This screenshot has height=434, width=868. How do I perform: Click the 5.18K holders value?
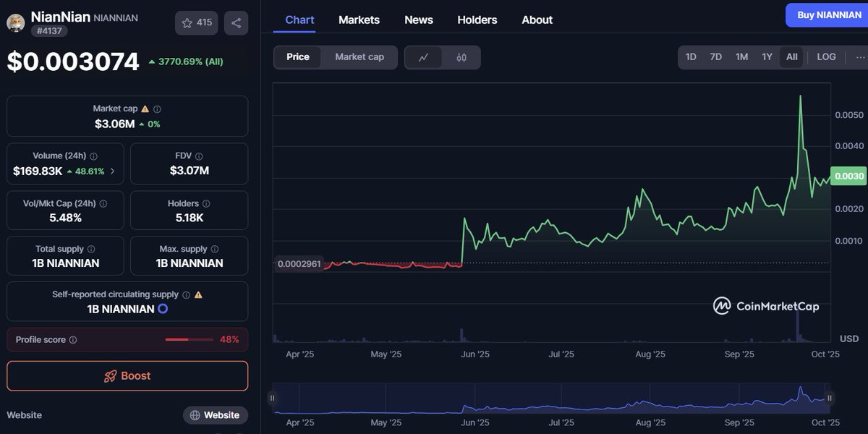coord(189,218)
